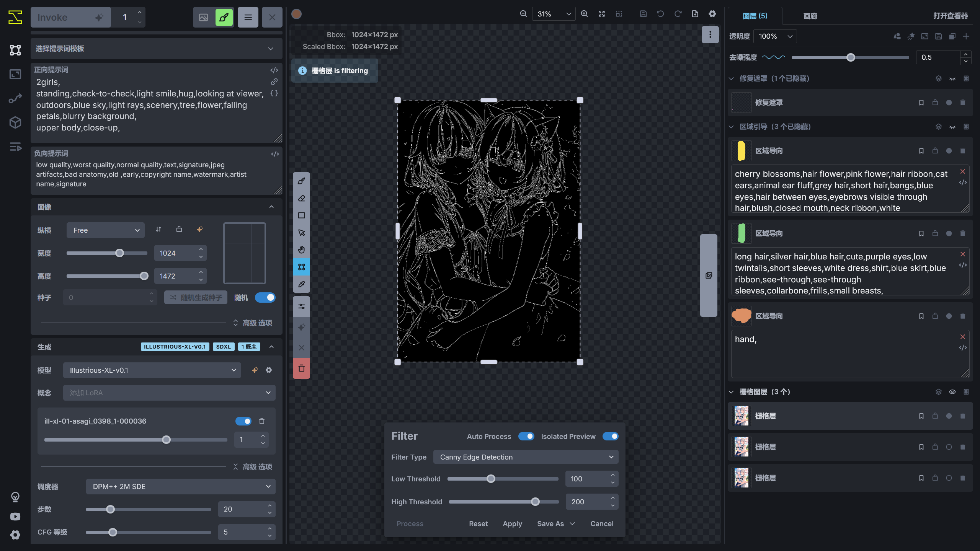Image resolution: width=980 pixels, height=551 pixels.
Task: Select the color picker eyedropper tool
Action: (x=301, y=284)
